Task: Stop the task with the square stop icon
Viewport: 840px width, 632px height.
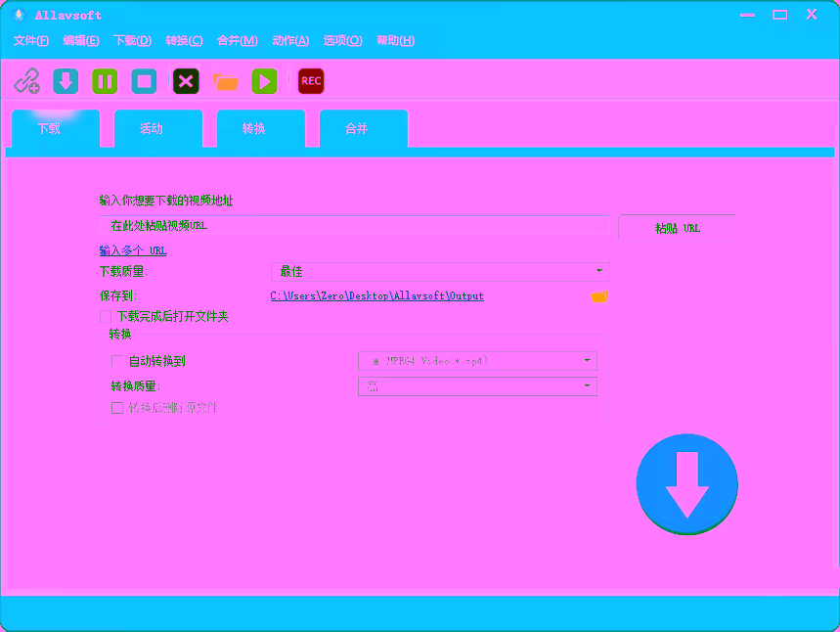Action: [x=144, y=81]
